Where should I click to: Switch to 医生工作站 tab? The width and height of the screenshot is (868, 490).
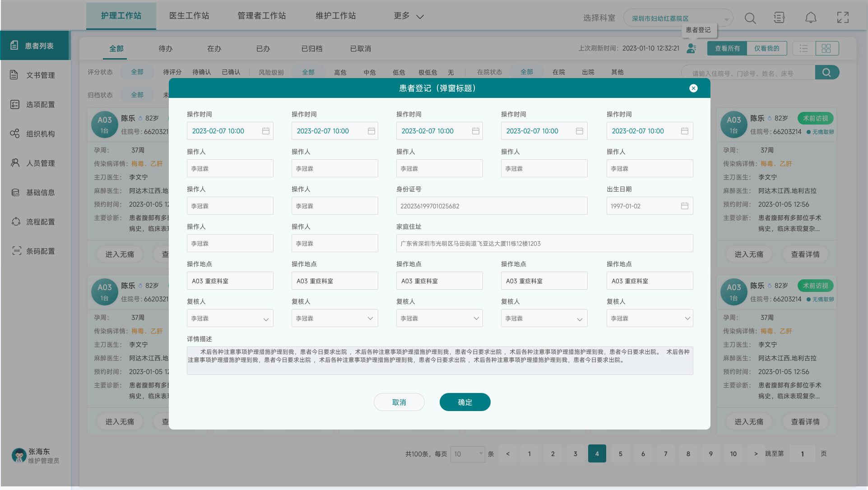[189, 16]
